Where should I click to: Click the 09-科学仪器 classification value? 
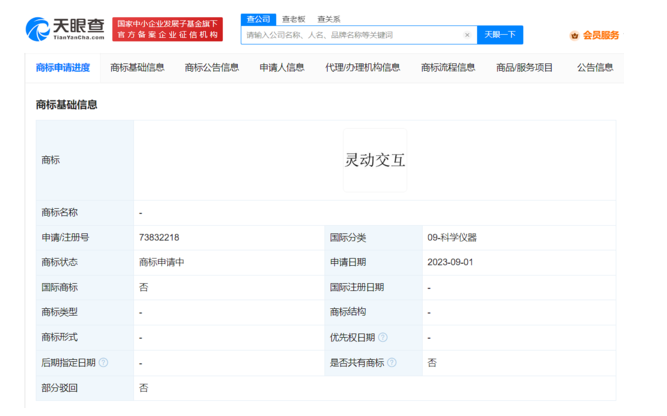click(x=452, y=237)
